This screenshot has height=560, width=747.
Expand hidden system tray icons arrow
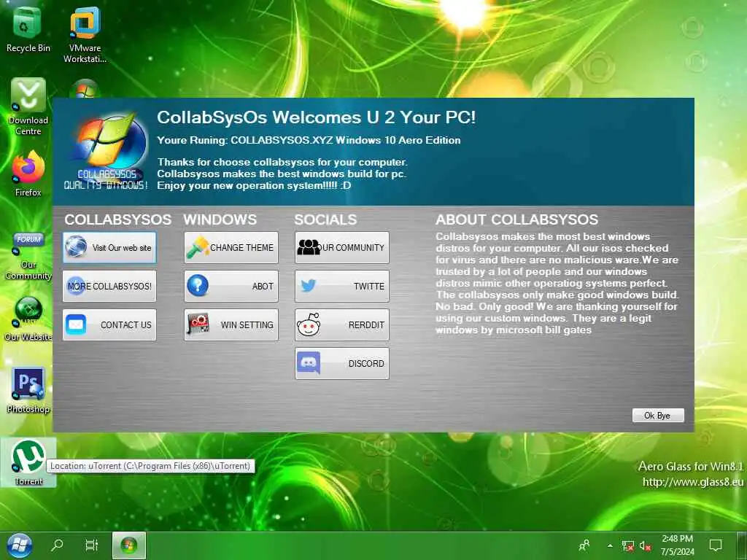(x=610, y=545)
